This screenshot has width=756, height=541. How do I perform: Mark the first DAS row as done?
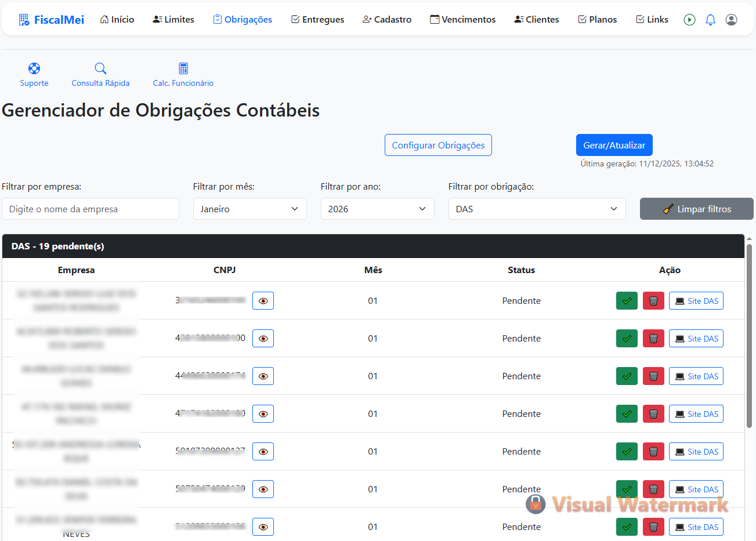[627, 300]
